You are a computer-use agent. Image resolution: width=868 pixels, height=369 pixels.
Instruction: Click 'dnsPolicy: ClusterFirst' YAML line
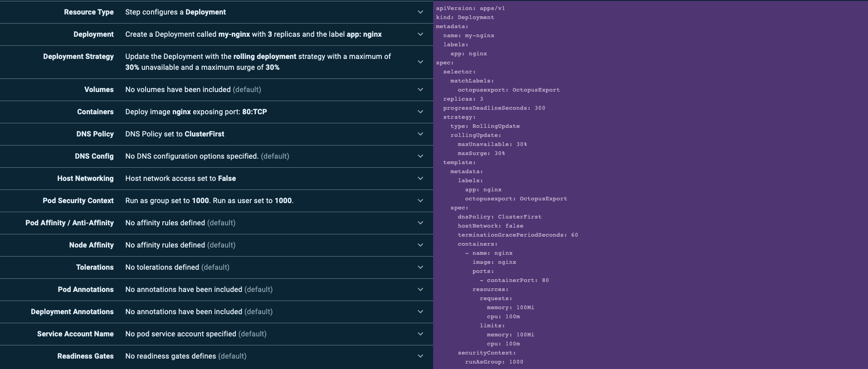[x=499, y=217]
